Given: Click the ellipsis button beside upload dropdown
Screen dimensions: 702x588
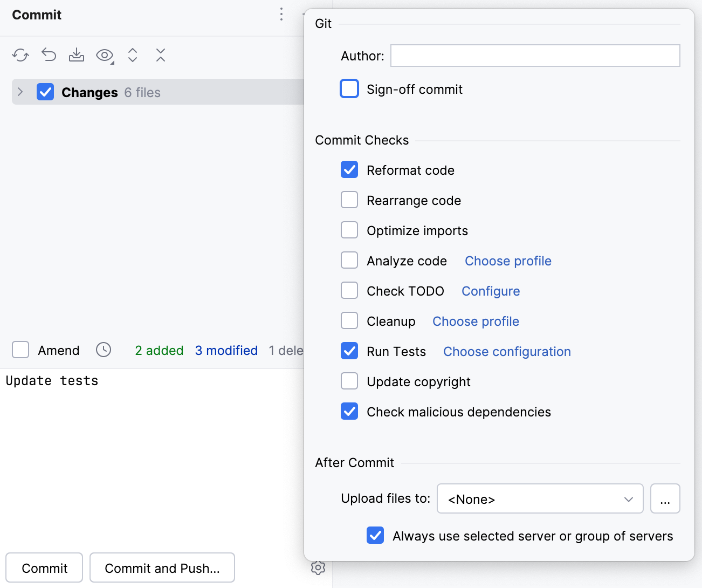Looking at the screenshot, I should point(665,499).
